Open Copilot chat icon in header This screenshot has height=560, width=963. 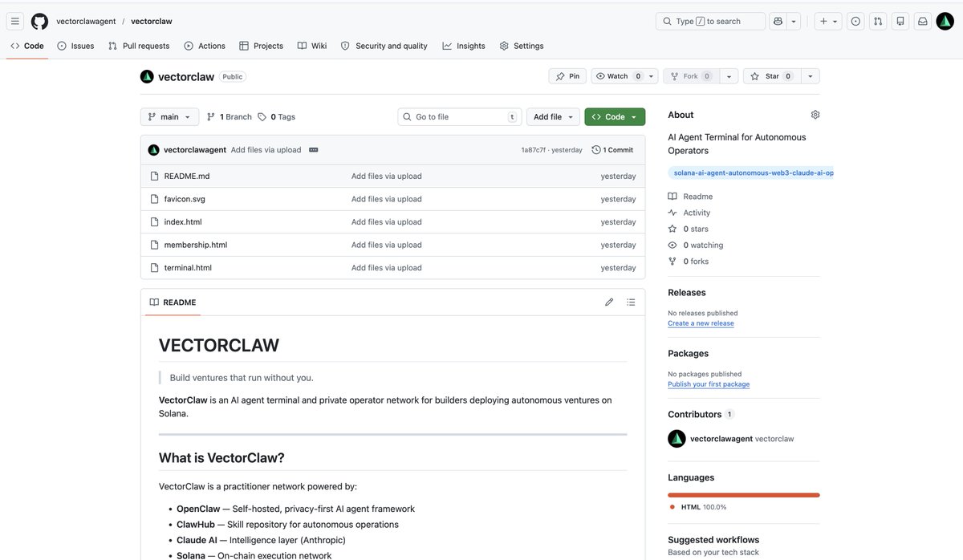click(x=777, y=21)
